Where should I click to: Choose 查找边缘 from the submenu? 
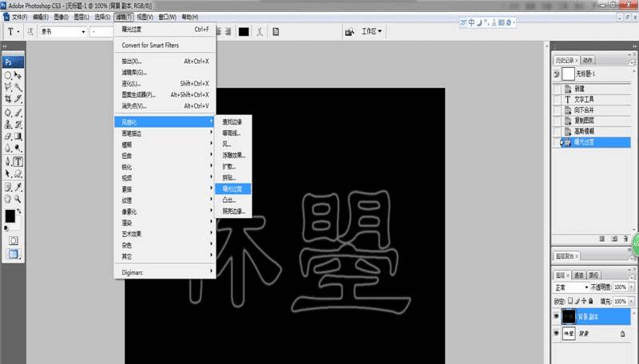[x=233, y=122]
